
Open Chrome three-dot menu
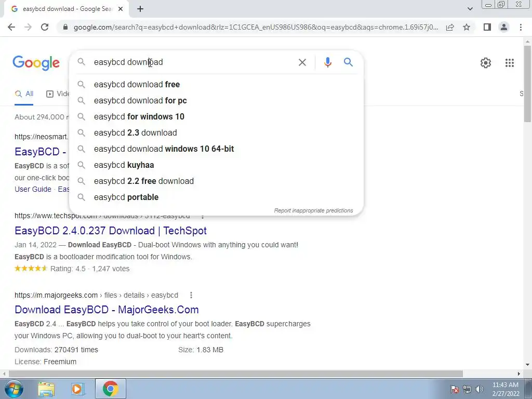(x=521, y=27)
